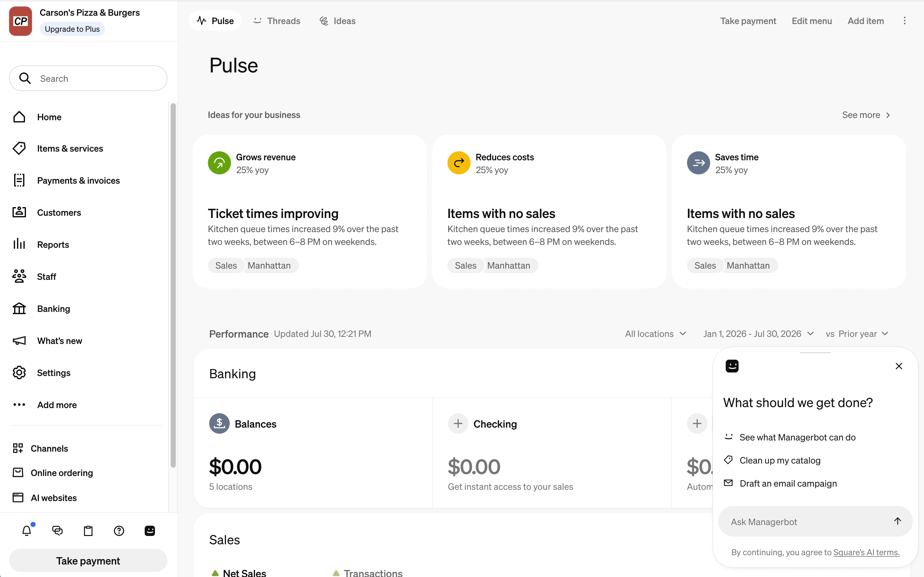Screen dimensions: 924x577
Task: Click the Upgrade to Plus button
Action: 72,29
